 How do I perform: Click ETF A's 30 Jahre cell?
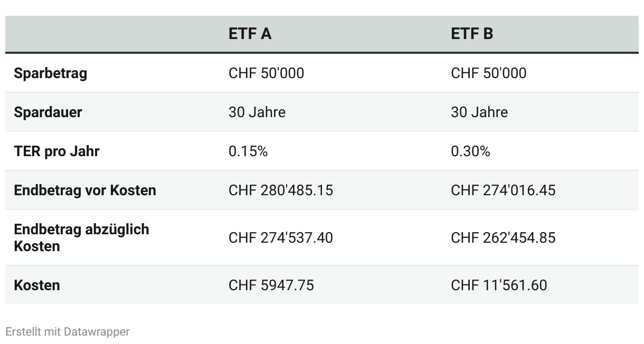(257, 112)
